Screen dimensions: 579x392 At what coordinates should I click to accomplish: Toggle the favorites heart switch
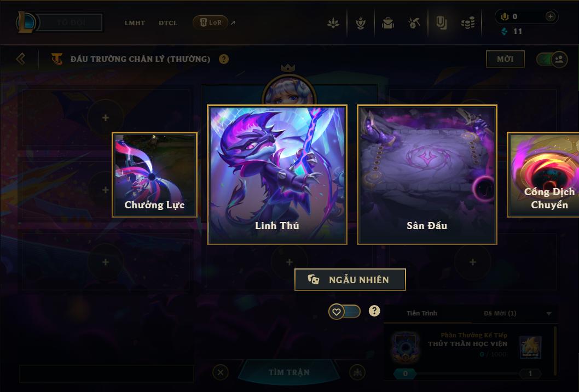click(x=345, y=312)
